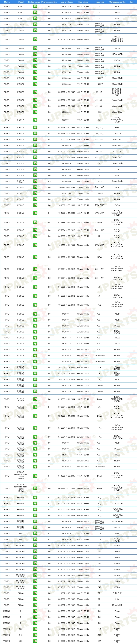Click fuel icon in FIESTA FHA, FHE row

click(35, 134)
